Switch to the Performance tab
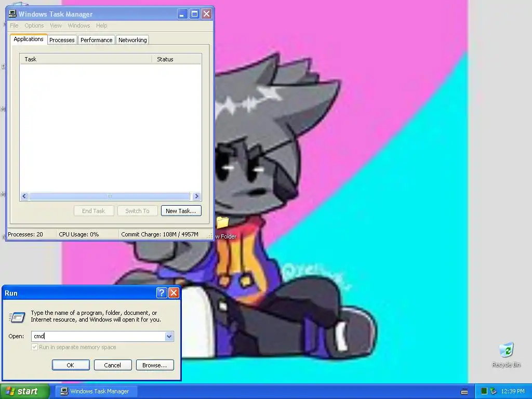This screenshot has height=399, width=532. coord(96,40)
